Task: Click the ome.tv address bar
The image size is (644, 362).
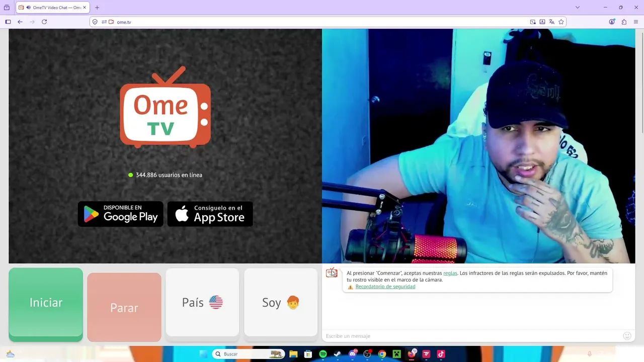Action: [x=322, y=22]
